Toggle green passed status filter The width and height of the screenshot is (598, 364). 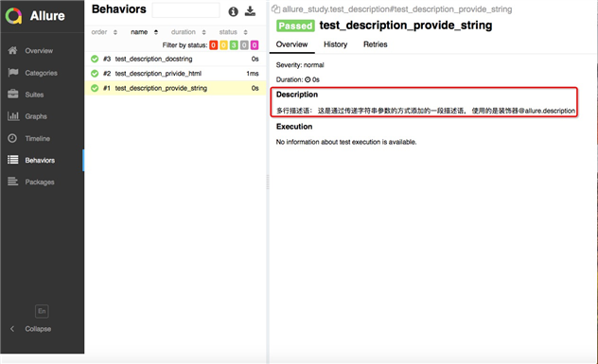pos(234,45)
